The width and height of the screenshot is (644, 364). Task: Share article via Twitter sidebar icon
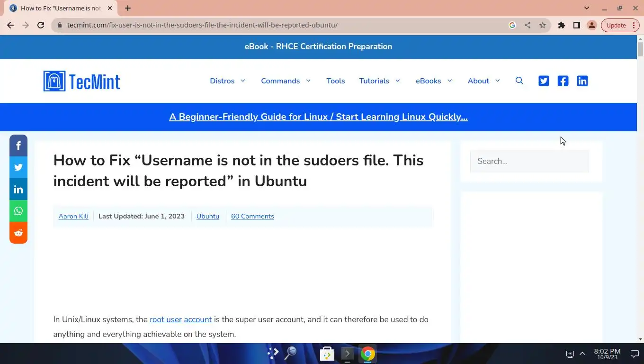[x=18, y=167]
